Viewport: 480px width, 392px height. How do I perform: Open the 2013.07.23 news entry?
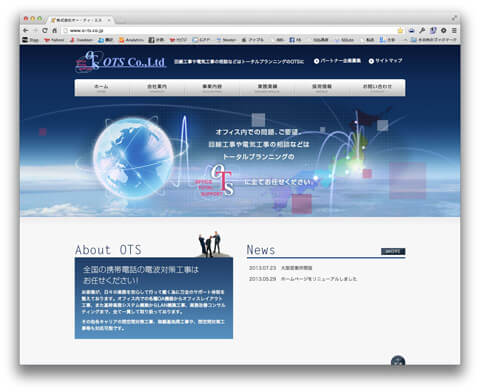(x=280, y=268)
